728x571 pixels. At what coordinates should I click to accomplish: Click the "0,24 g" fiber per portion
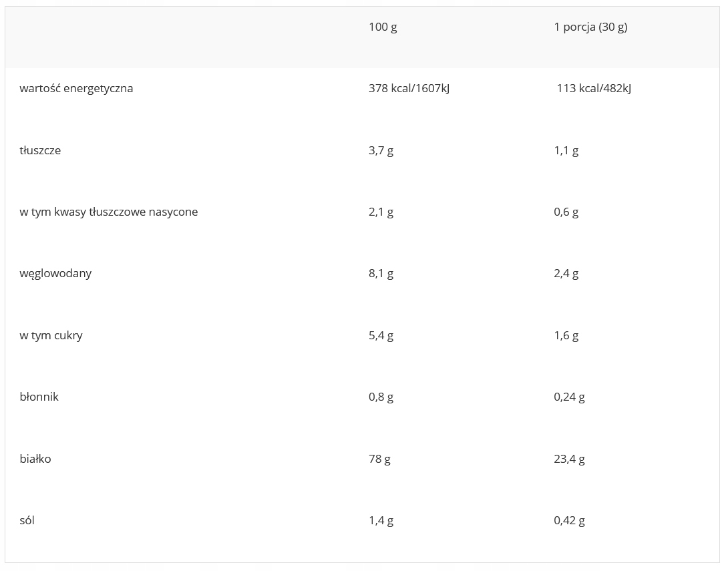coord(569,397)
